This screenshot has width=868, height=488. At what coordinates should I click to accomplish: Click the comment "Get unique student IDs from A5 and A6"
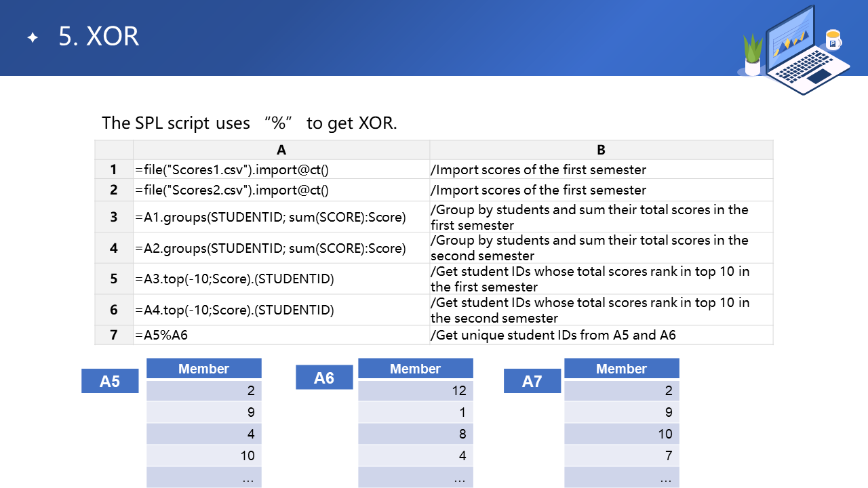553,335
